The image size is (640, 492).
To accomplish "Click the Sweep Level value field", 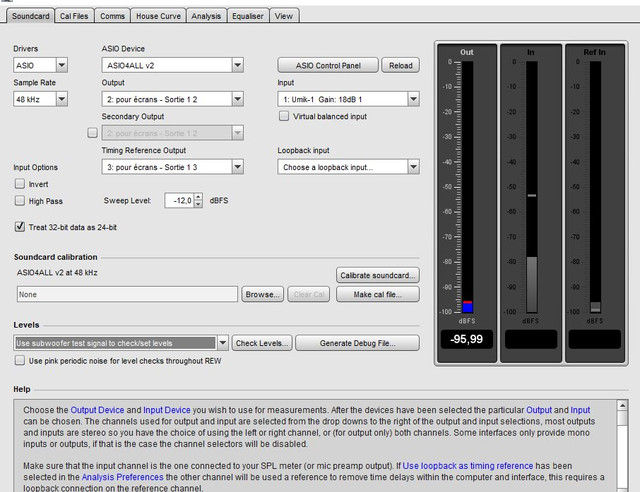I will coord(179,200).
